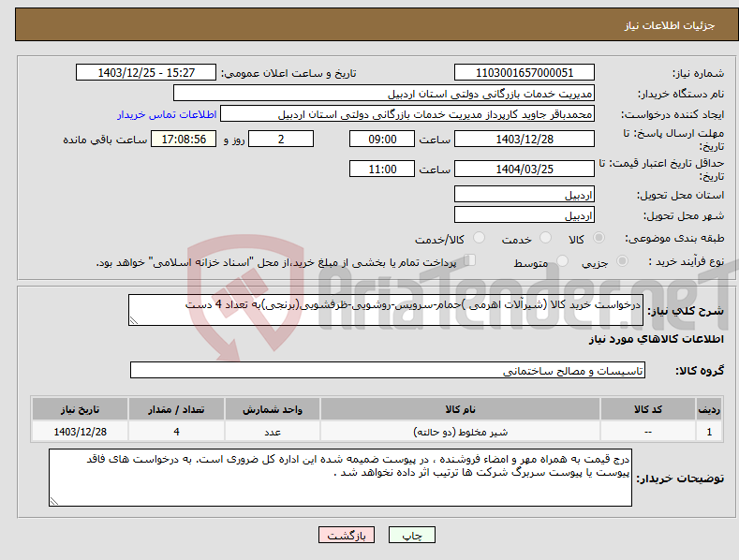Click the goods group تاسیسات و مصالح ساختمانی field
The height and width of the screenshot is (560, 739).
[x=388, y=371]
